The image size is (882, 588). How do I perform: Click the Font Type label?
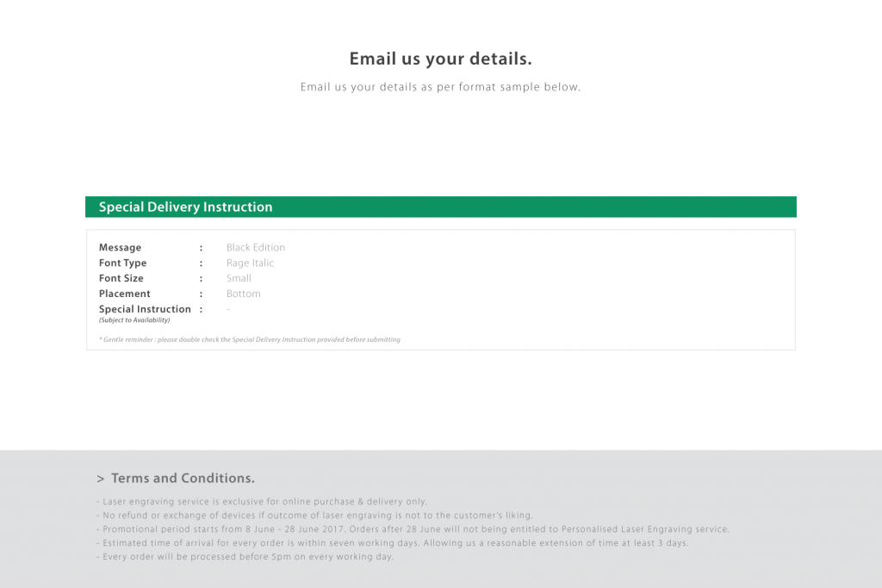click(122, 263)
